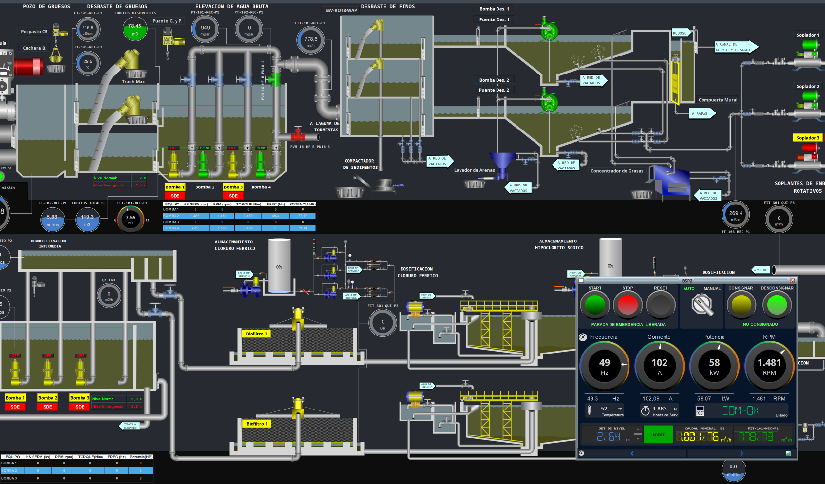
Task: Click the dark RESET button in pump popup
Action: (x=661, y=305)
